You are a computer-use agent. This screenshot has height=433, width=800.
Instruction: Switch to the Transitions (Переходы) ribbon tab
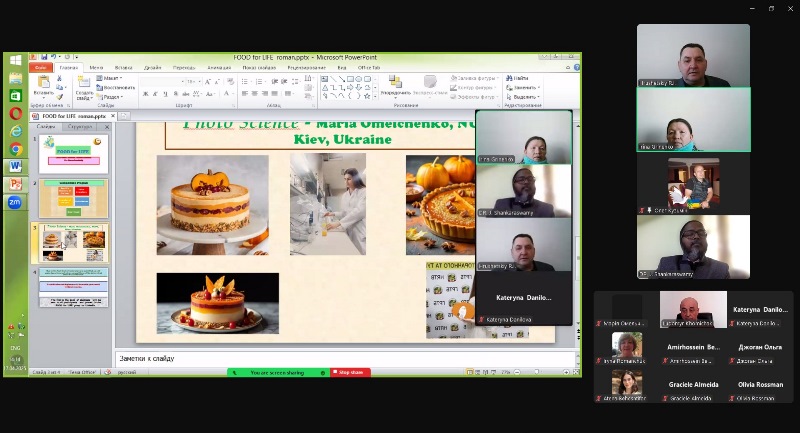coord(184,67)
